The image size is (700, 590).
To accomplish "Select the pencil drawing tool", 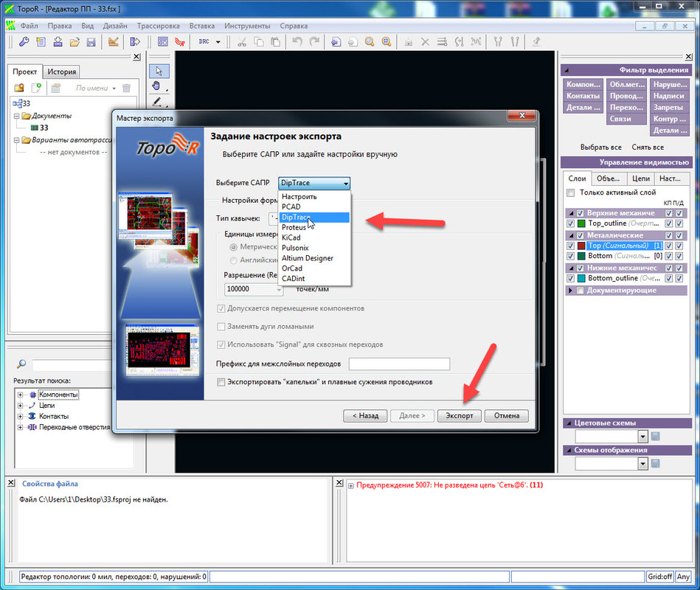I will tap(156, 102).
